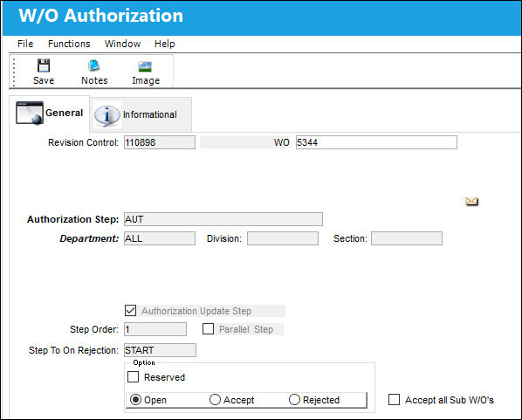Viewport: 522px width, 420px height.
Task: Open the File menu
Action: click(25, 44)
